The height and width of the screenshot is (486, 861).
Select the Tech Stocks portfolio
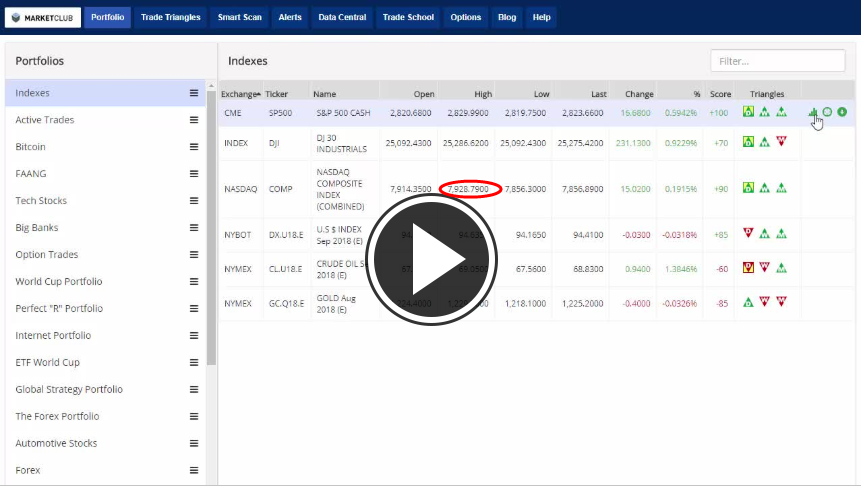coord(41,200)
